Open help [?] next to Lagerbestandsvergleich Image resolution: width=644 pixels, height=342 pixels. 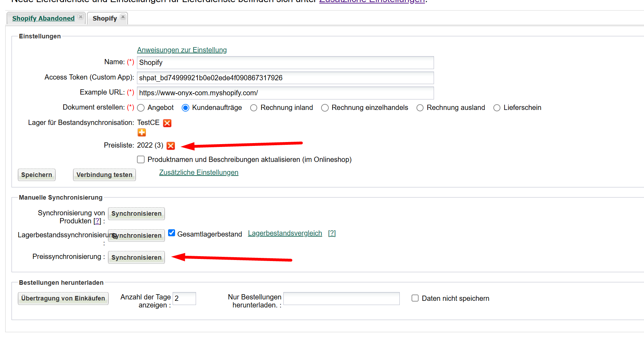pyautogui.click(x=332, y=233)
